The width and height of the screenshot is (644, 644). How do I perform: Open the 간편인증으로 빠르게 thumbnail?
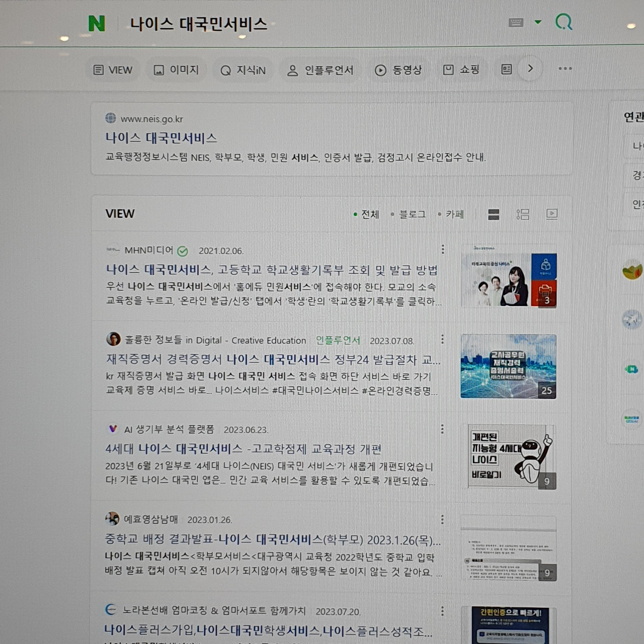tap(509, 626)
